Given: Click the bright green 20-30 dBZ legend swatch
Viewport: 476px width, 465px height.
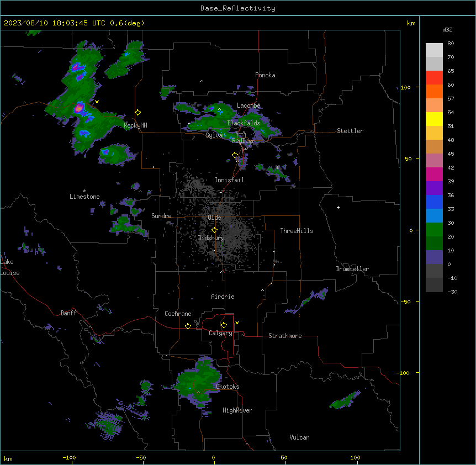Looking at the screenshot, I should [x=434, y=230].
